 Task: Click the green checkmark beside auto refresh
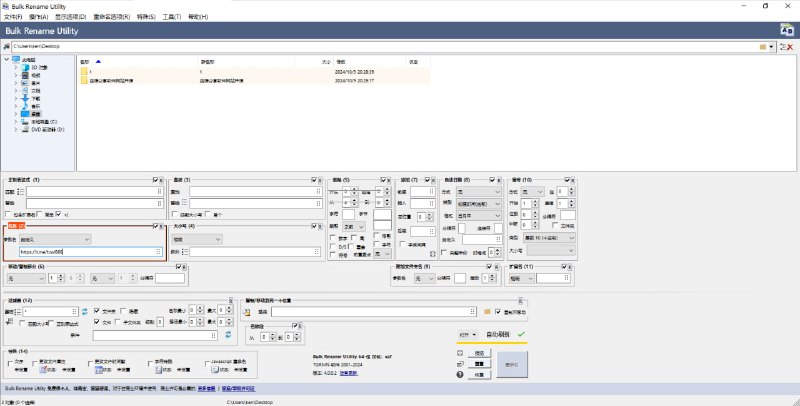[x=521, y=335]
